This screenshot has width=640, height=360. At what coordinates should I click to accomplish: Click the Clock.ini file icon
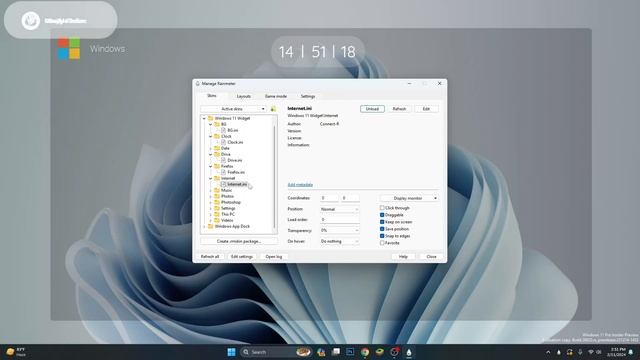coord(223,142)
